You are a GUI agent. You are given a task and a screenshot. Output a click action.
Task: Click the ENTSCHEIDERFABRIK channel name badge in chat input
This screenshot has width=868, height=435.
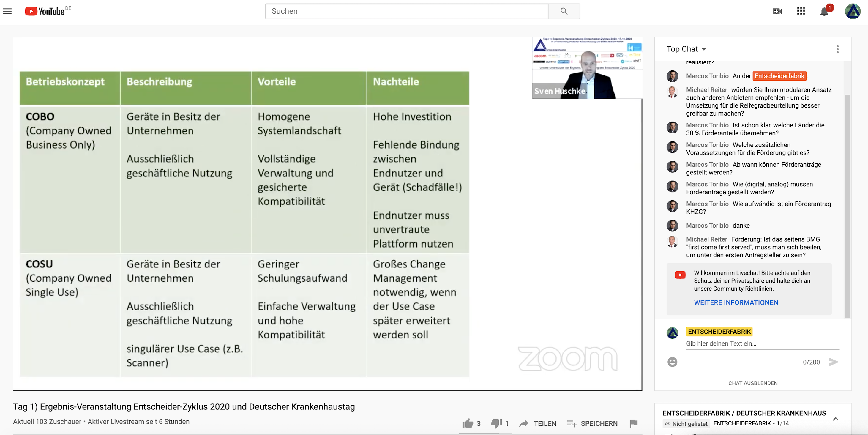click(x=719, y=332)
